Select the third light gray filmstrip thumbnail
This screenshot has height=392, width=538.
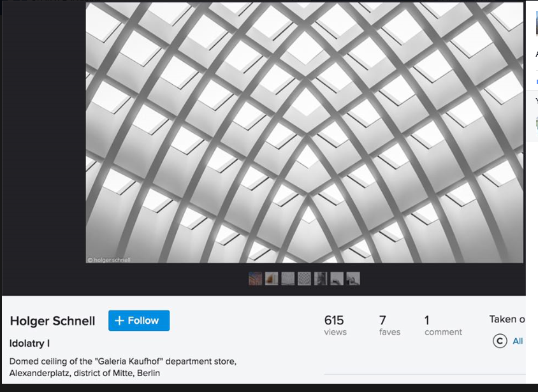coord(288,279)
